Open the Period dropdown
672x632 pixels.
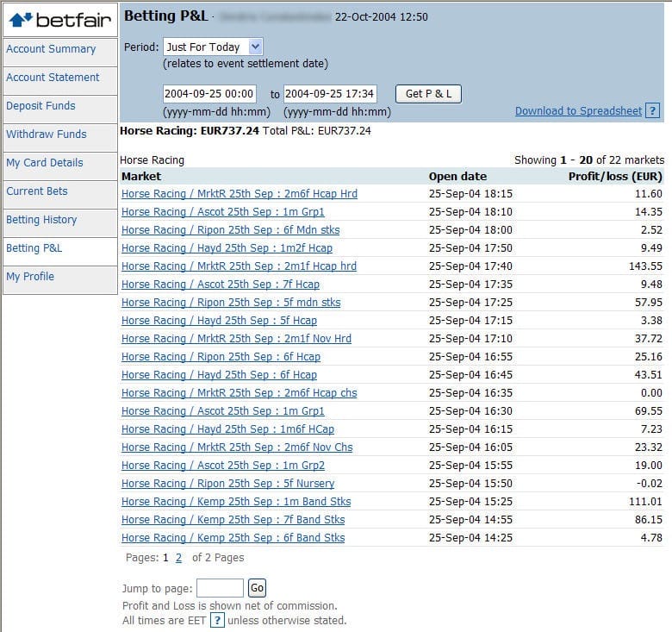[213, 47]
